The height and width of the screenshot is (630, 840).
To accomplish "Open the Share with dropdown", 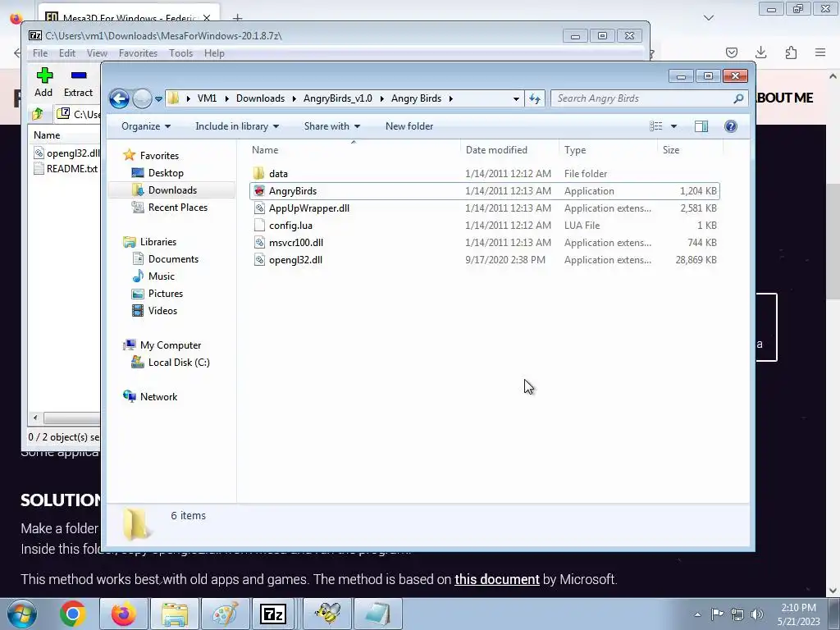I will point(332,126).
